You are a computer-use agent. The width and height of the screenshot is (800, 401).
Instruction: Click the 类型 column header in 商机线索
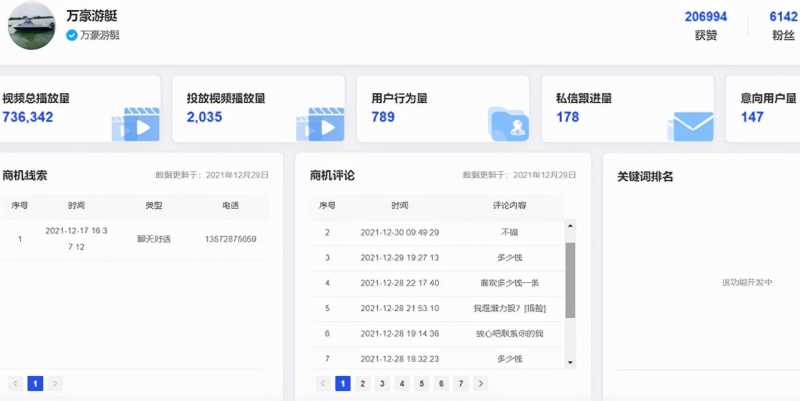point(154,206)
